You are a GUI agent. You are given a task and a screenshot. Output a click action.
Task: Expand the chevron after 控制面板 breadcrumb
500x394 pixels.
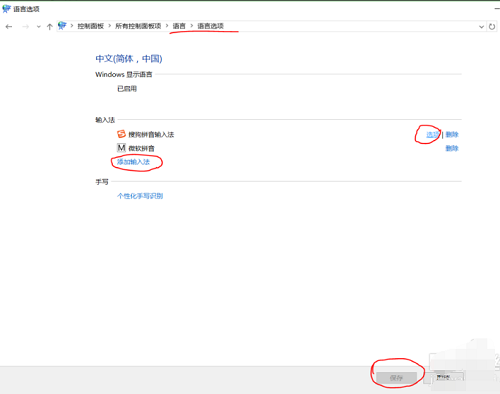click(109, 26)
